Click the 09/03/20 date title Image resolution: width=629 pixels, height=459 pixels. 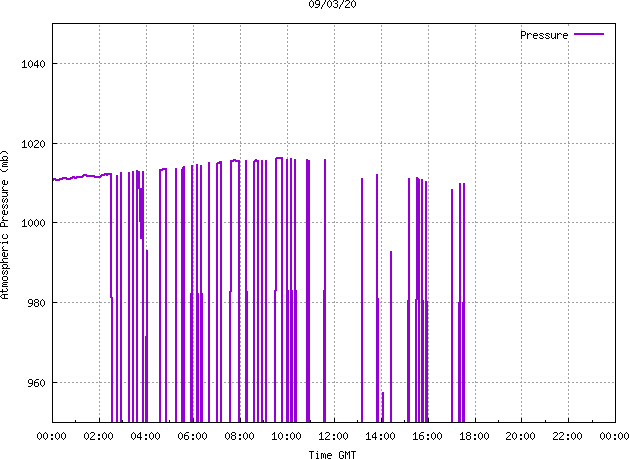coord(333,5)
